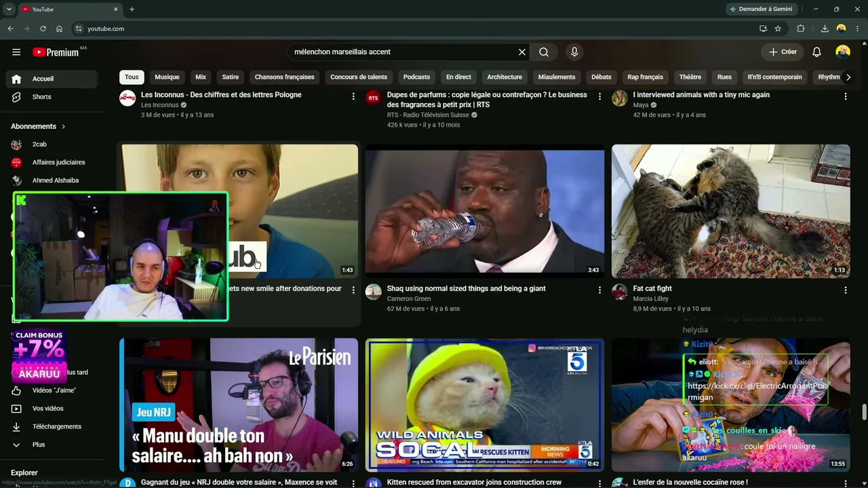Open Marcia Lilley's channel avatar
868x488 pixels.
coord(619,292)
